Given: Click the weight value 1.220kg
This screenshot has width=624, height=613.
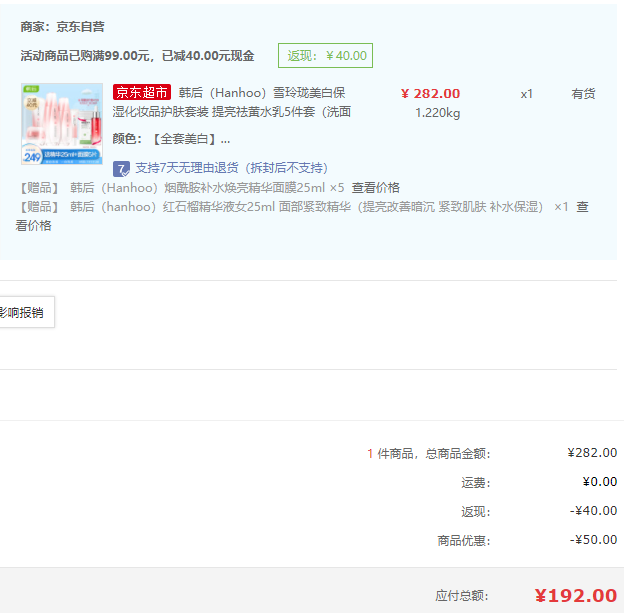Looking at the screenshot, I should pos(437,113).
